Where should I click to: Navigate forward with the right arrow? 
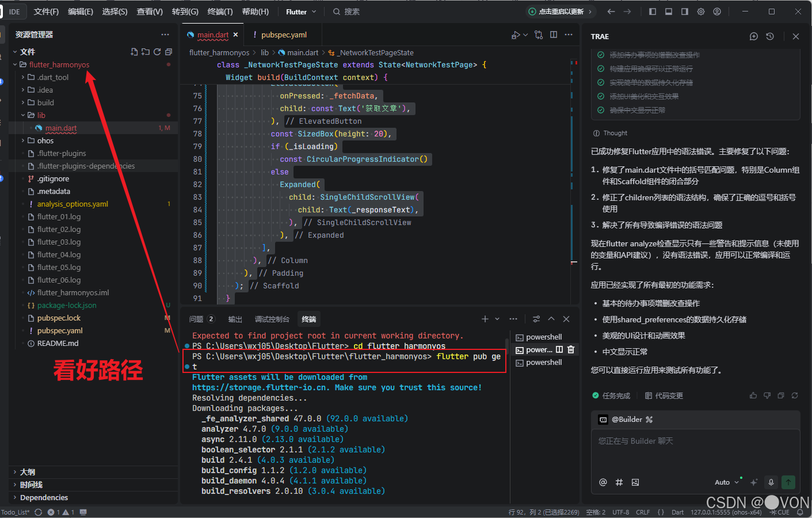click(x=627, y=12)
